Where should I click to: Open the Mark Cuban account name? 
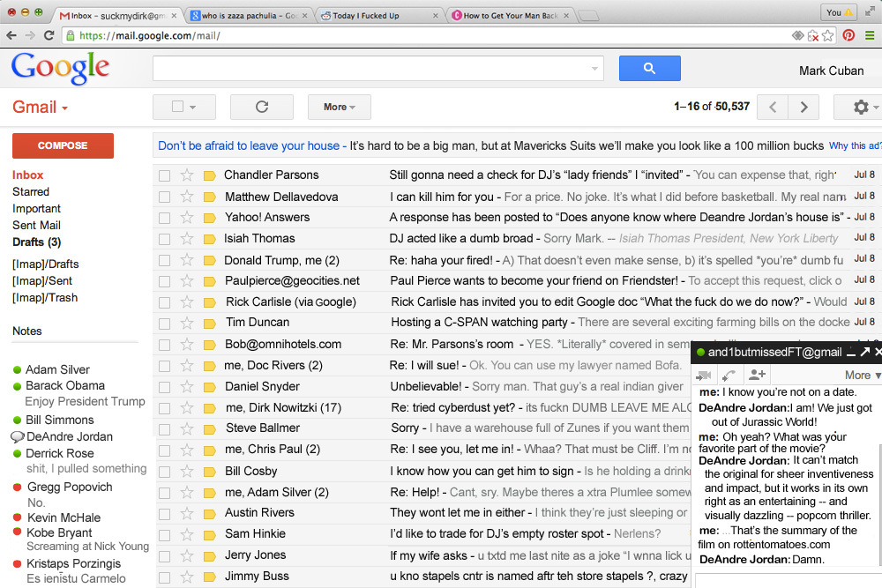[832, 71]
